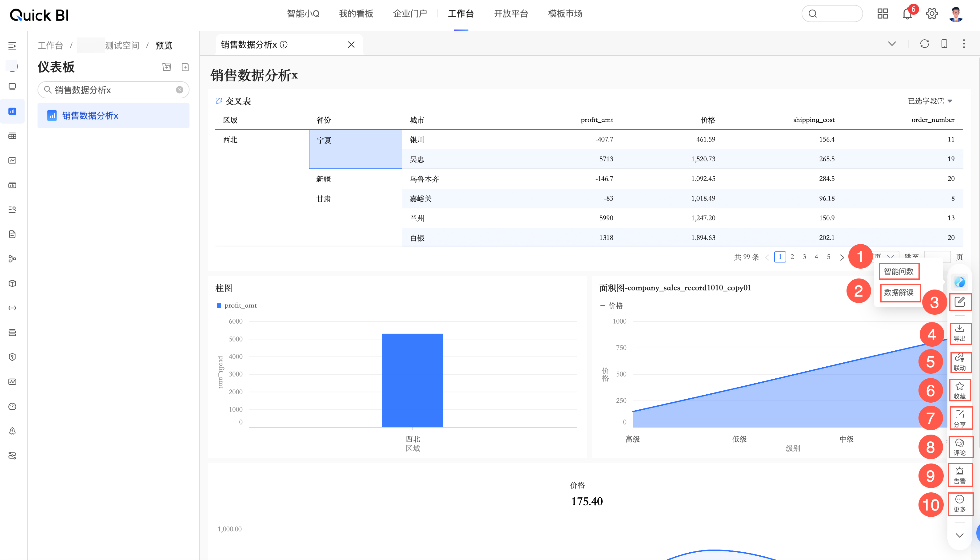Expand the 已选字段(7) dropdown
The height and width of the screenshot is (560, 980).
click(x=930, y=101)
